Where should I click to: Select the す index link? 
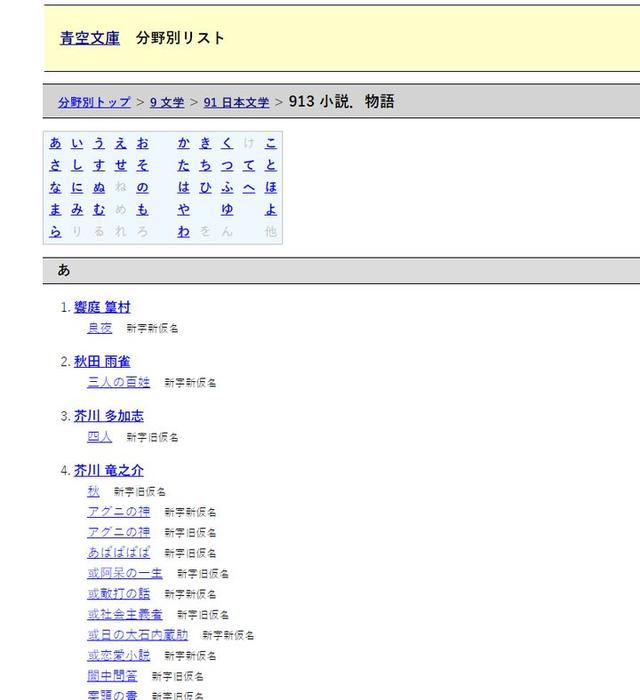pos(99,165)
